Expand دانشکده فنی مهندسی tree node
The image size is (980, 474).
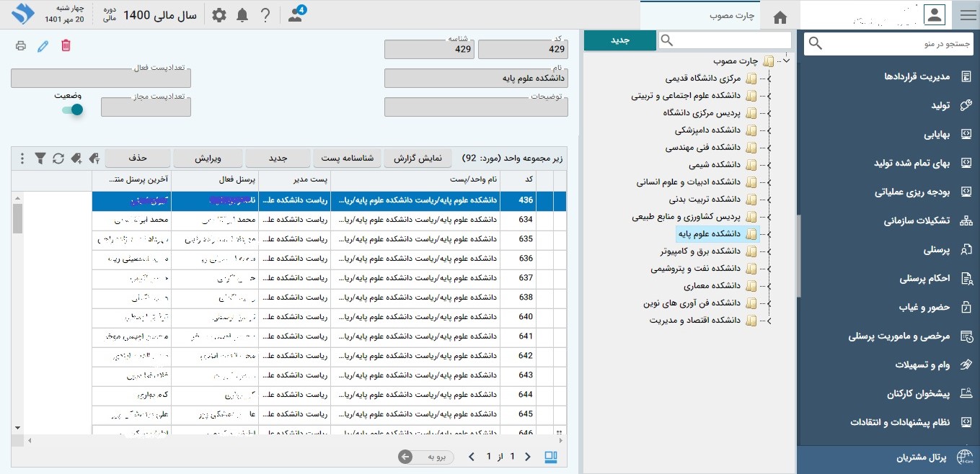769,148
